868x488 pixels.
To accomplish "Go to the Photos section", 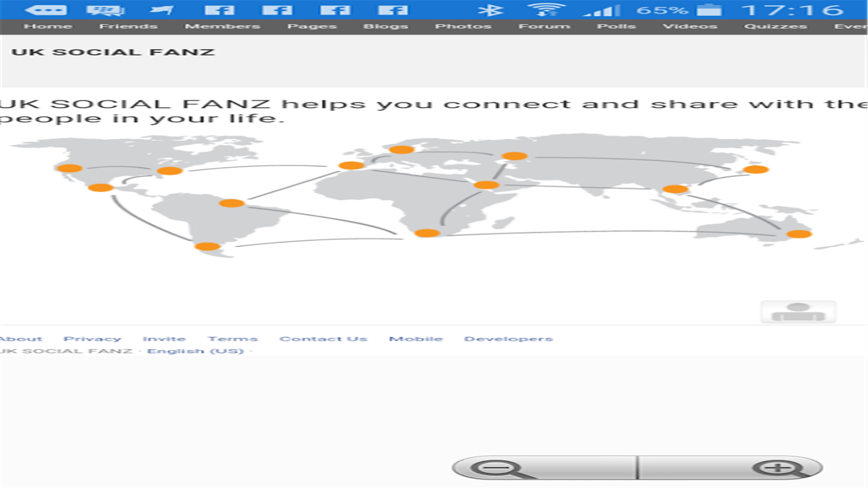I will tap(463, 26).
